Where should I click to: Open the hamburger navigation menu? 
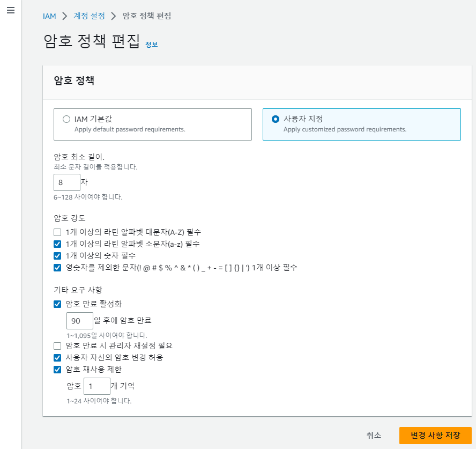tap(11, 10)
